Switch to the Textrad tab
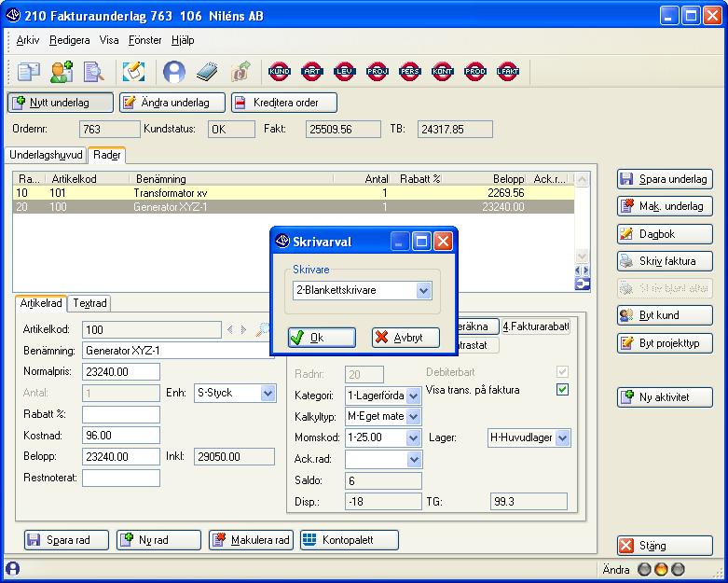This screenshot has height=583, width=728. click(89, 303)
